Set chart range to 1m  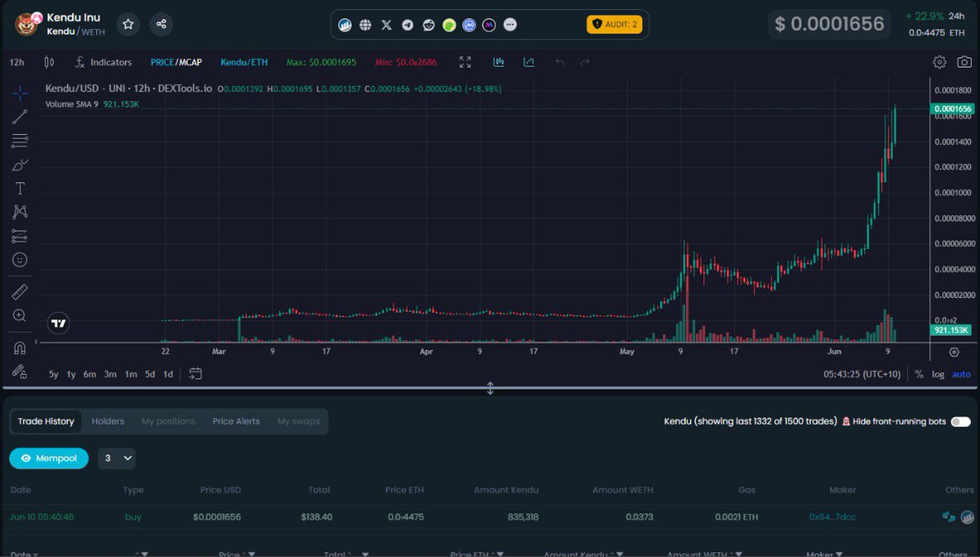coord(131,374)
